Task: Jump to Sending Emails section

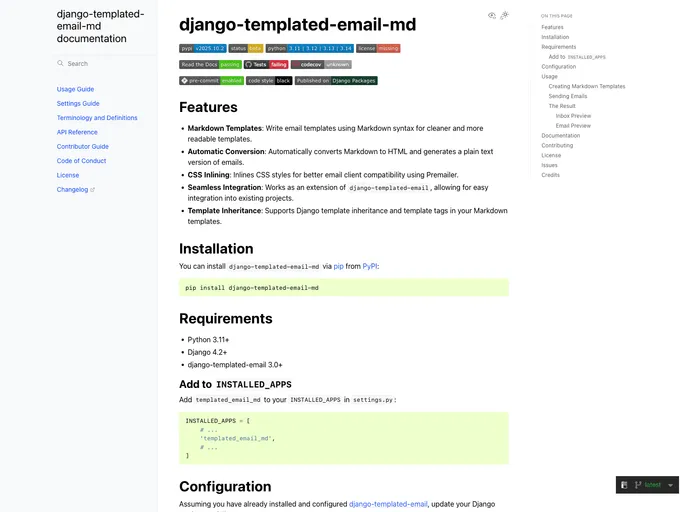Action: tap(568, 96)
